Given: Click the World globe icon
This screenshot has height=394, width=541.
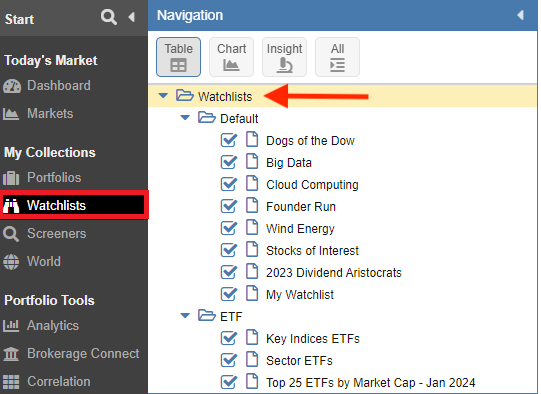Looking at the screenshot, I should click(11, 262).
